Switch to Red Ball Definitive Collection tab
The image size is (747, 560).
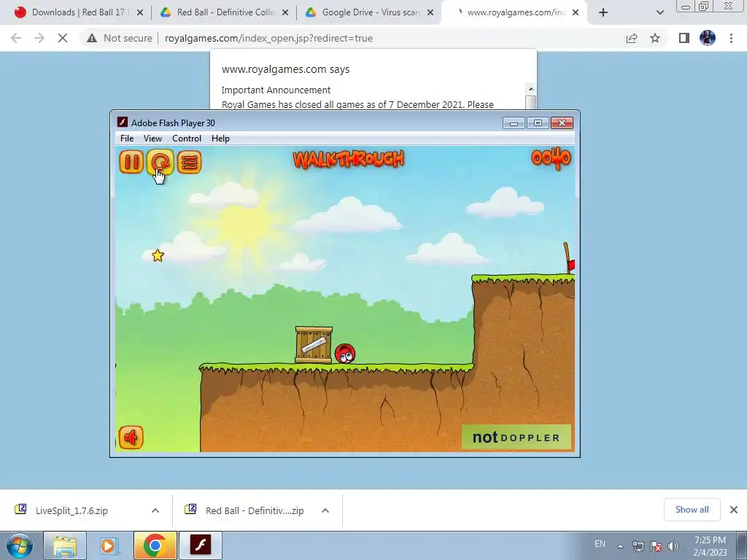(224, 12)
